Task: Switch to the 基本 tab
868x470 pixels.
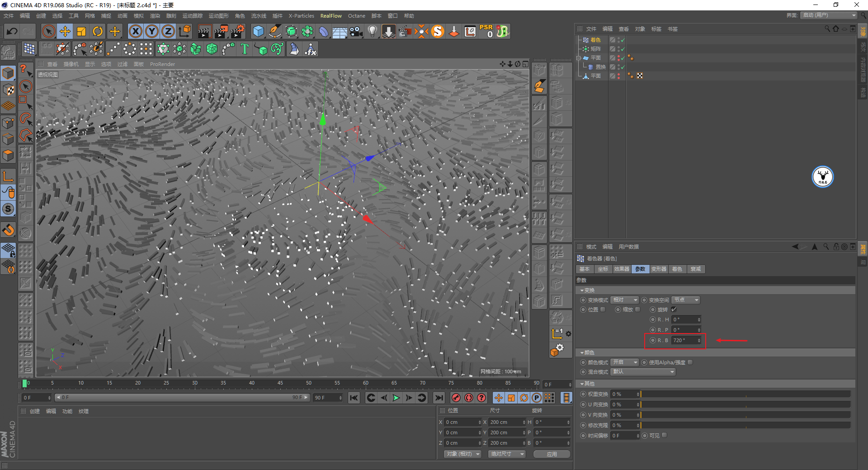Action: [585, 269]
